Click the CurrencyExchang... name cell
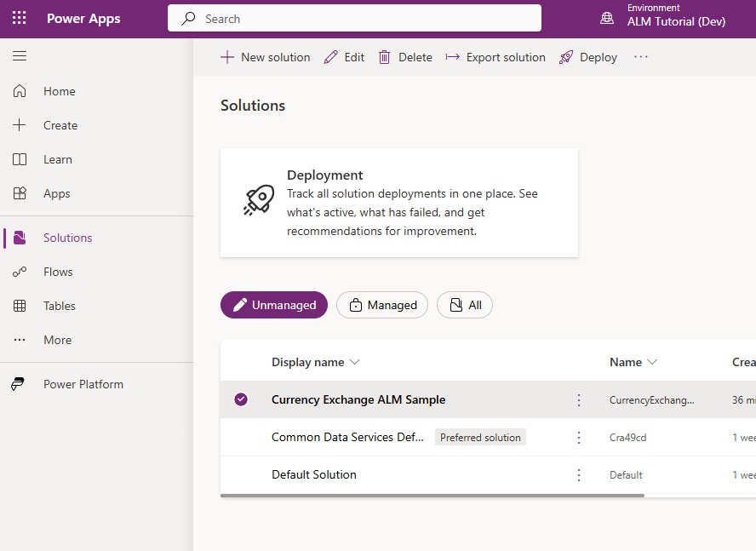This screenshot has height=551, width=756. click(x=651, y=400)
